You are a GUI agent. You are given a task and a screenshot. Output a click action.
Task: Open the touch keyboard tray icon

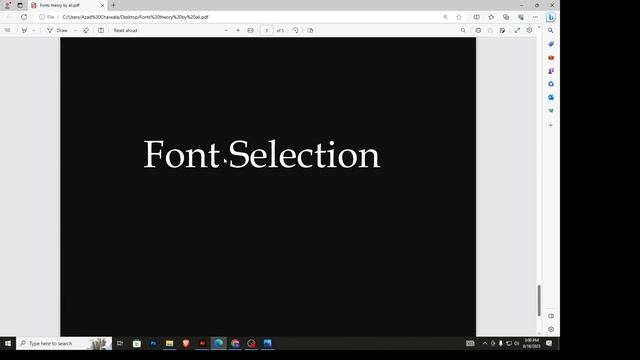[470, 343]
